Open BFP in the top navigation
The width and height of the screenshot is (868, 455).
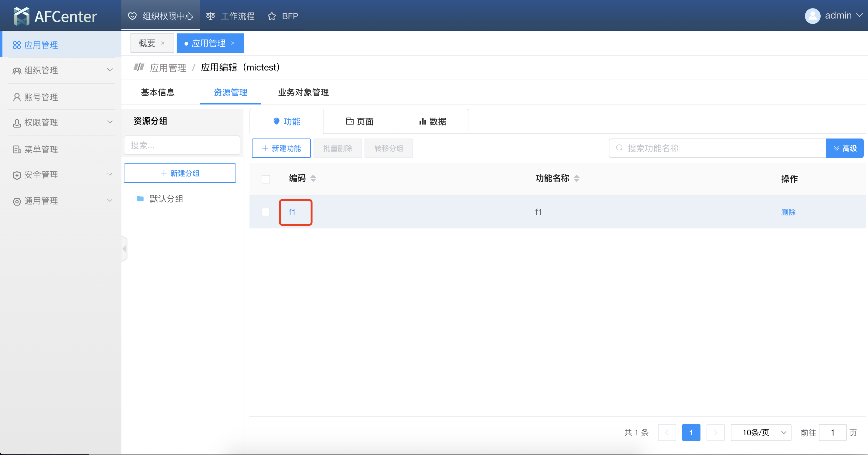[x=283, y=16]
